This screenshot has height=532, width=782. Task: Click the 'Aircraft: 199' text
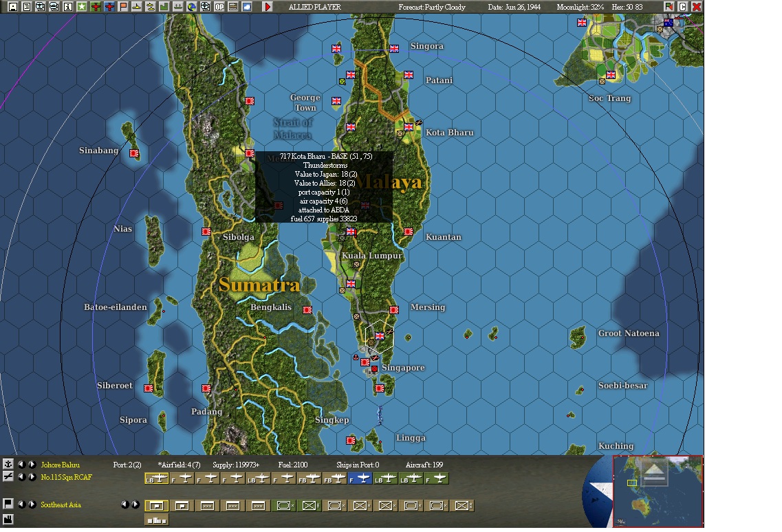tap(424, 465)
